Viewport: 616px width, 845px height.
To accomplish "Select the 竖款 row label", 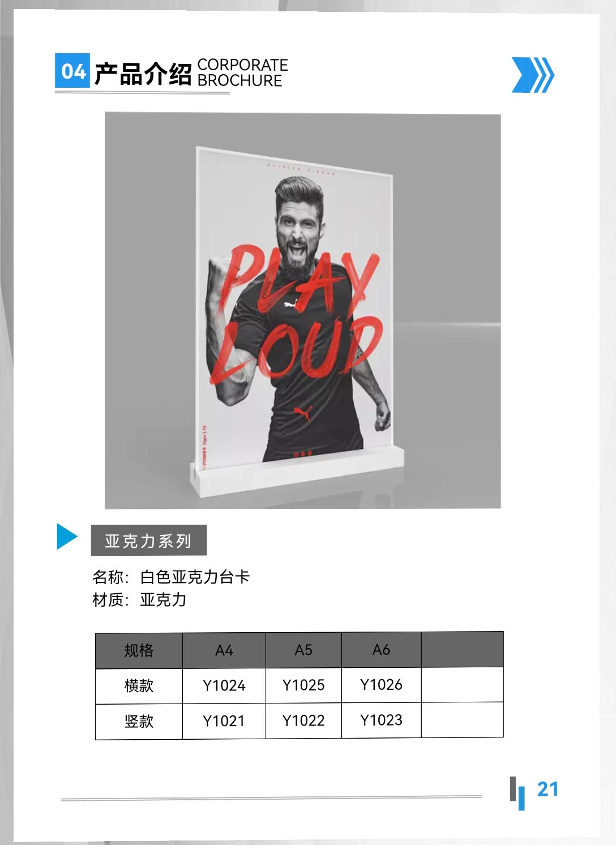I will click(139, 722).
